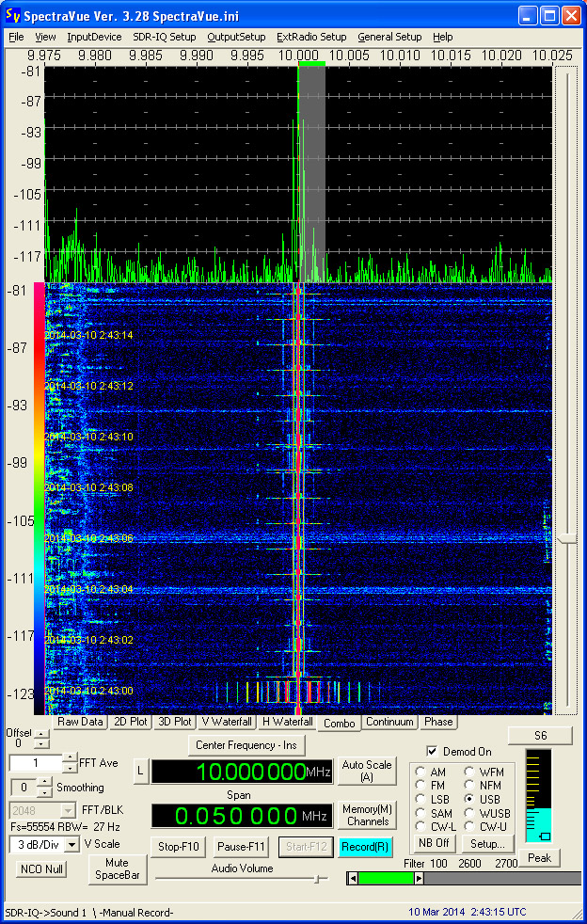Image resolution: width=587 pixels, height=924 pixels.
Task: Select AM demodulation mode
Action: click(420, 772)
